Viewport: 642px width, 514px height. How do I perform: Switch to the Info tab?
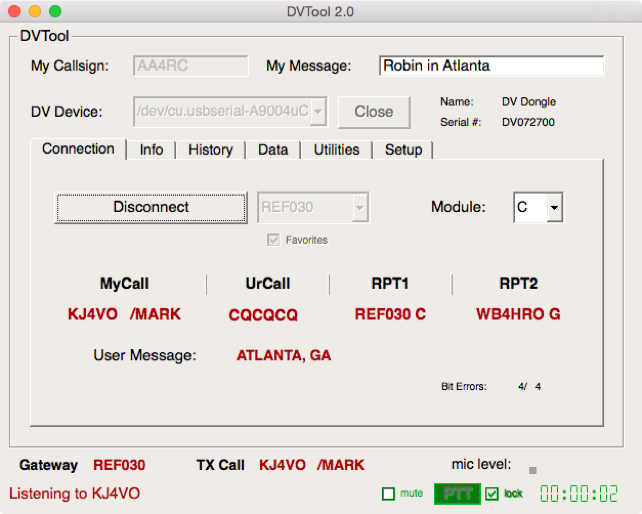click(x=151, y=150)
